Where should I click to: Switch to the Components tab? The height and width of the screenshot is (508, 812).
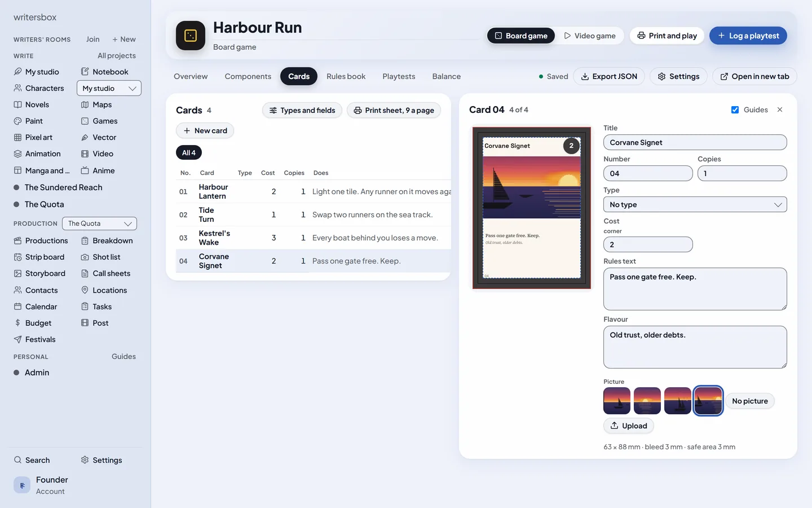click(x=248, y=76)
